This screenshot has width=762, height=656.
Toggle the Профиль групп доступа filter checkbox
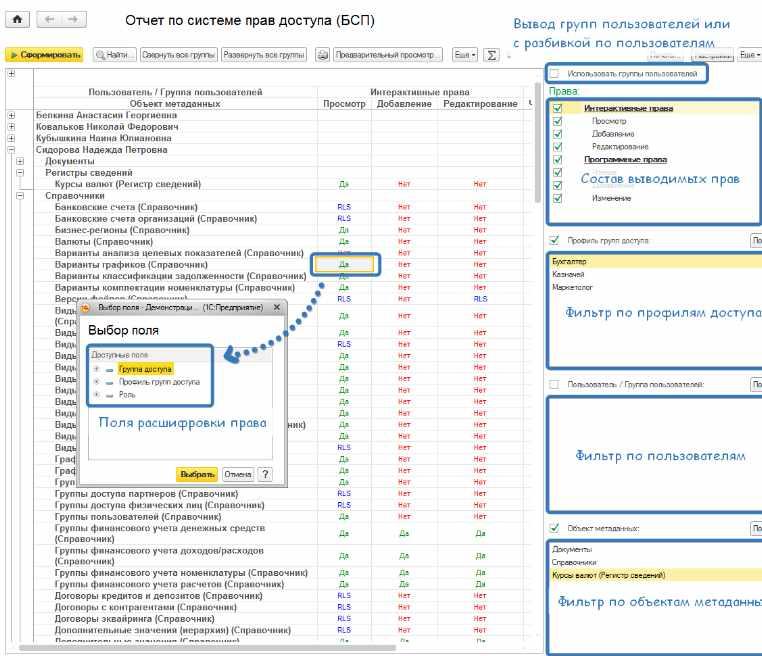[554, 241]
